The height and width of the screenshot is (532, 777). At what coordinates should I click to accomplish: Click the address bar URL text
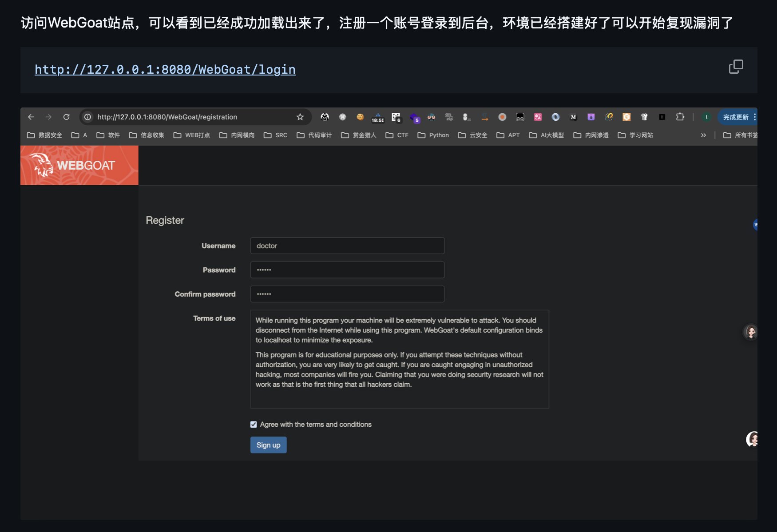pos(167,117)
